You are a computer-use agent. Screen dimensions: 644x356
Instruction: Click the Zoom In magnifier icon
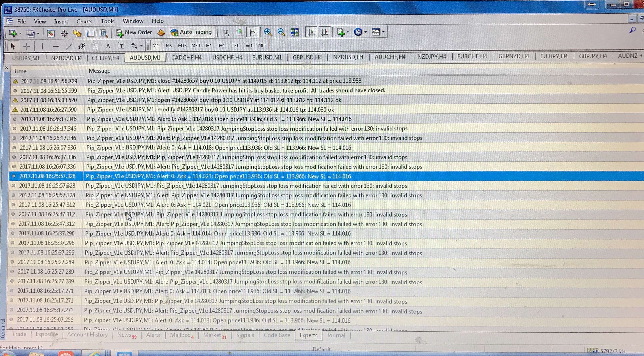point(268,32)
